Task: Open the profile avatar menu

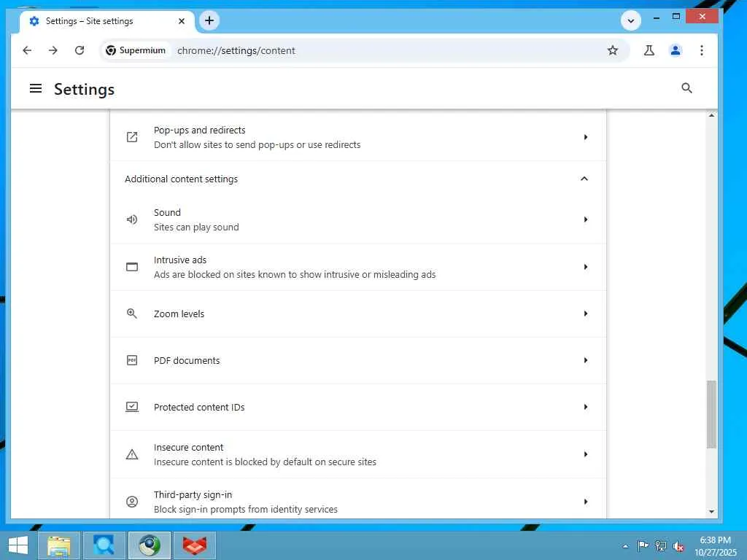Action: point(676,50)
